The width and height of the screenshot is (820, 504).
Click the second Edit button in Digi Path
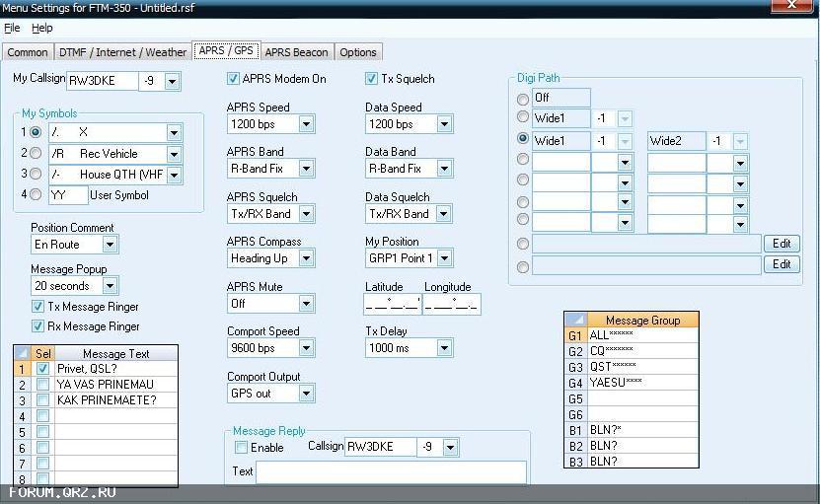coord(782,264)
